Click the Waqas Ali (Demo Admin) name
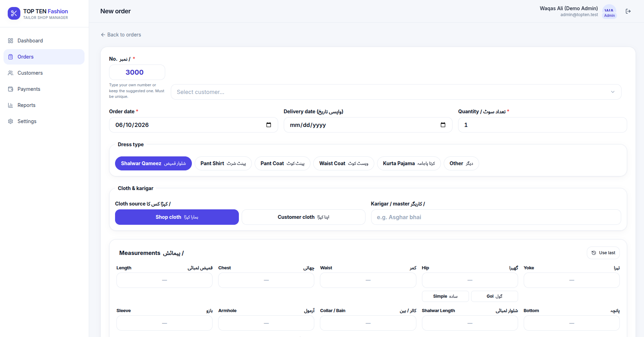The height and width of the screenshot is (337, 644). pyautogui.click(x=569, y=8)
